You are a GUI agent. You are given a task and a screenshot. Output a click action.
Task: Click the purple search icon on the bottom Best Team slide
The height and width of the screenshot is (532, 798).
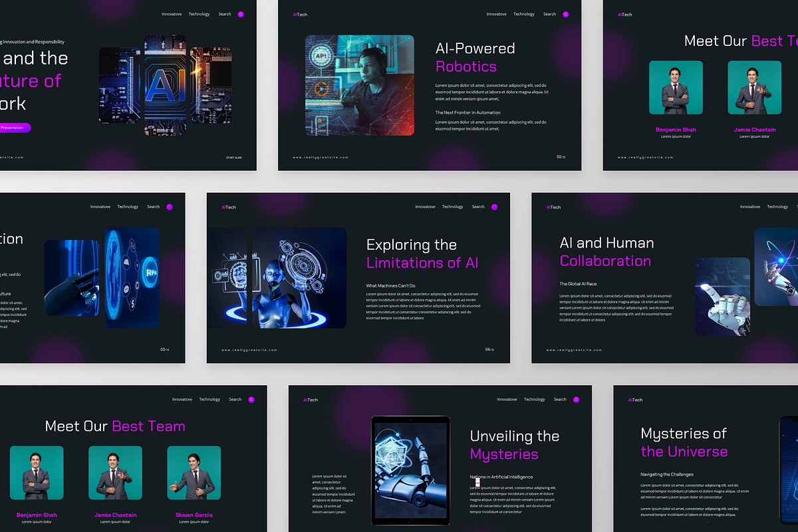tap(251, 400)
